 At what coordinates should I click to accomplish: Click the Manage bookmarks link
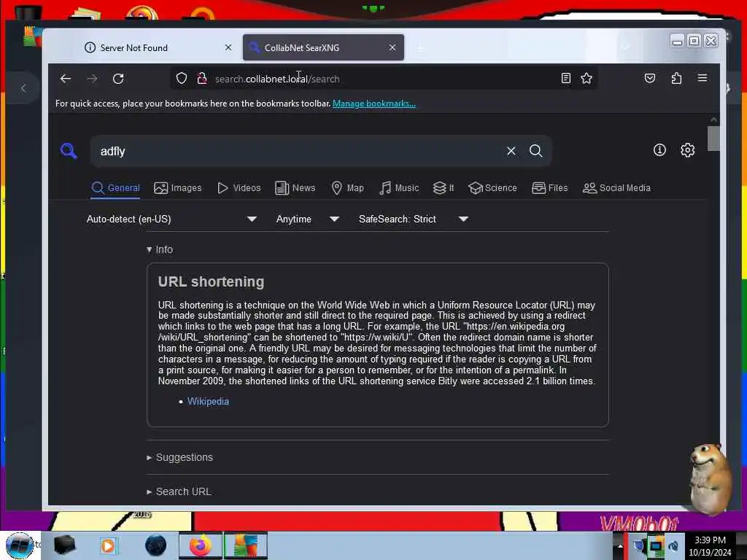374,104
